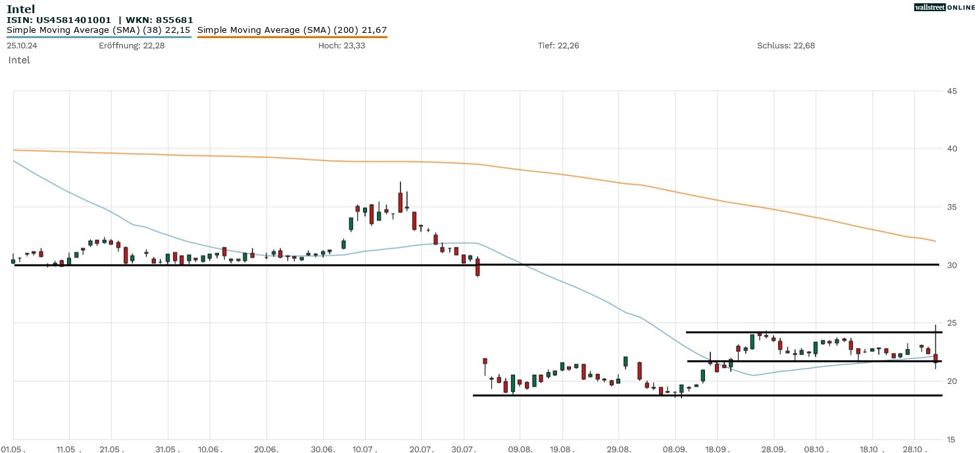This screenshot has width=980, height=453.
Task: Select the SMA (200) 21,67 legend
Action: tap(292, 30)
